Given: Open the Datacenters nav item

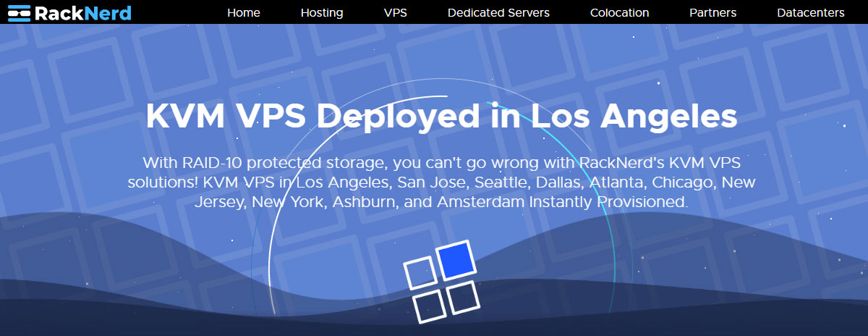Looking at the screenshot, I should coord(810,12).
